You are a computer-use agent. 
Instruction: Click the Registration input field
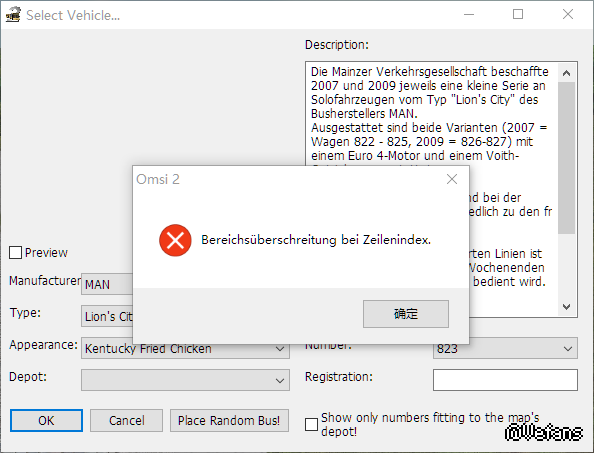505,380
